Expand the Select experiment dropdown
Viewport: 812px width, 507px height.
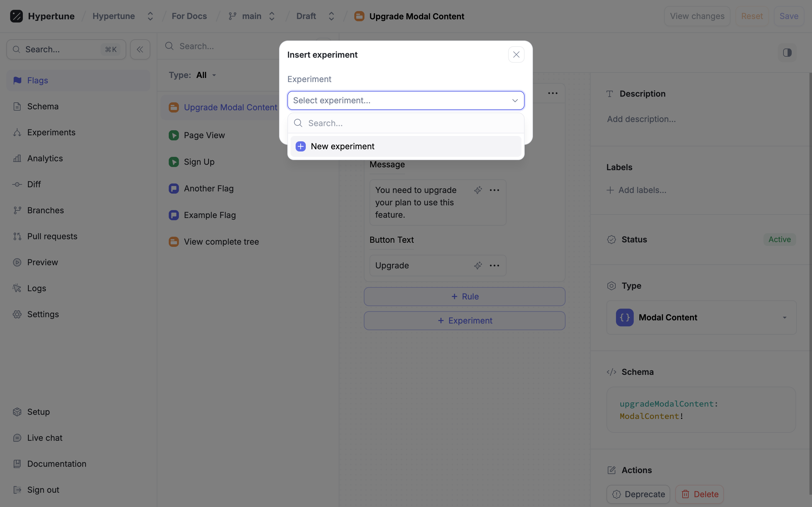tap(405, 100)
